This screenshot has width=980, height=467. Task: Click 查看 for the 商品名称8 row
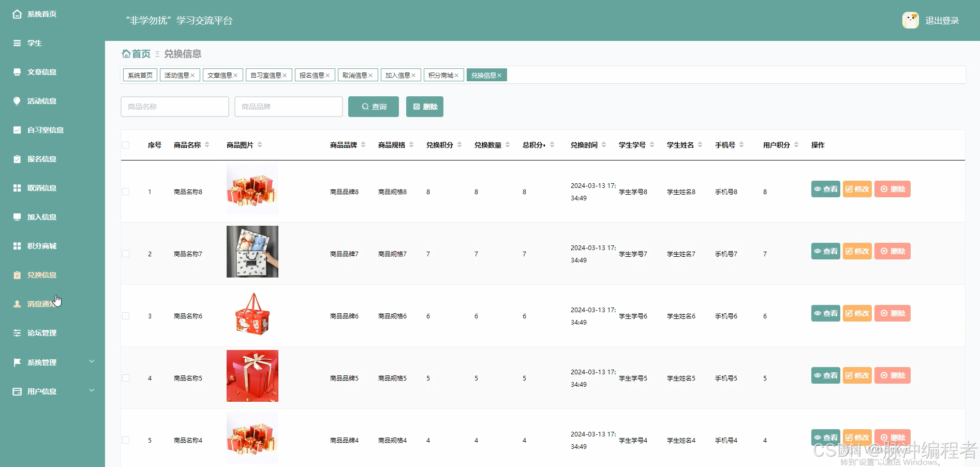[x=826, y=189]
